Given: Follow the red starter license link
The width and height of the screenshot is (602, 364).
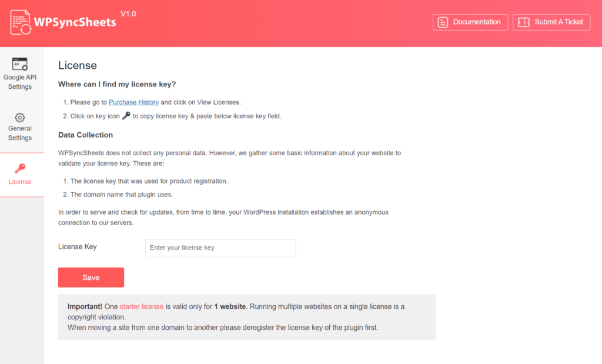Looking at the screenshot, I should click(141, 306).
